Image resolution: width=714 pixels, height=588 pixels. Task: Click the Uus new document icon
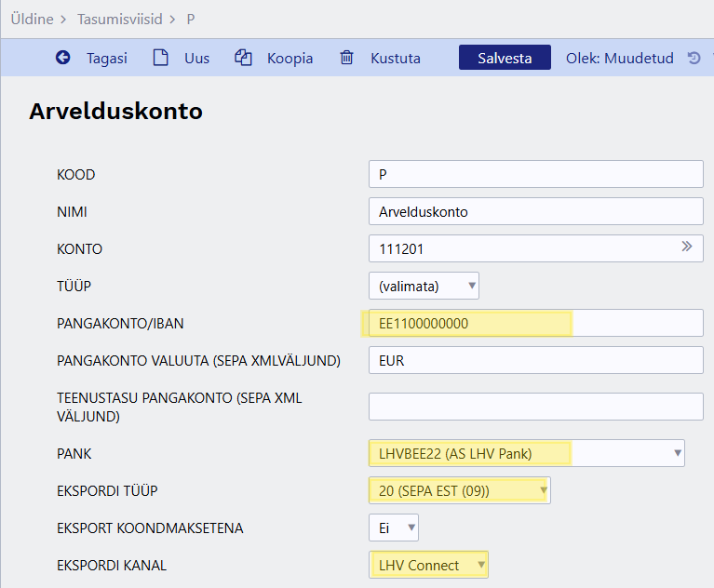[161, 58]
